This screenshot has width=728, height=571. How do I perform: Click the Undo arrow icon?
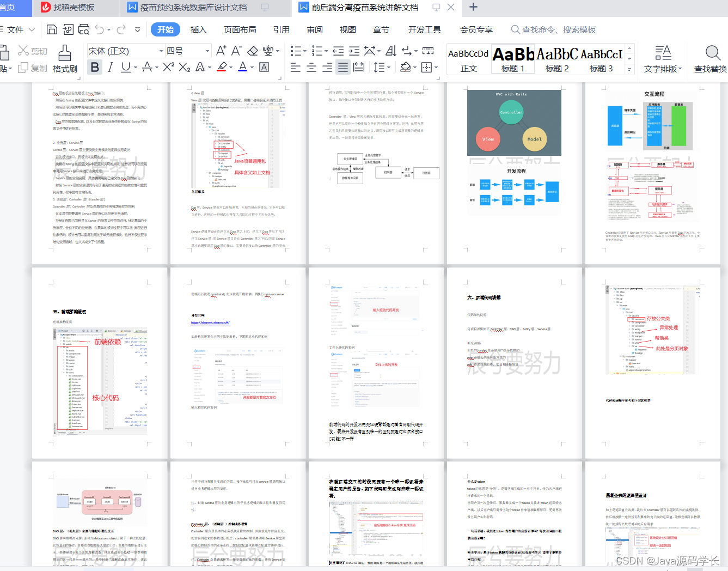pos(99,29)
